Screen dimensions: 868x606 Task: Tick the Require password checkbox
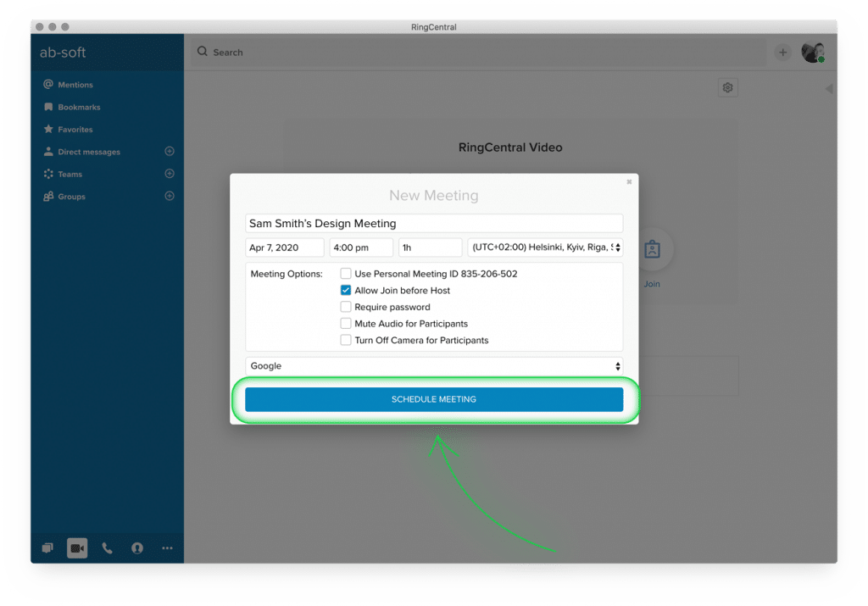coord(346,307)
